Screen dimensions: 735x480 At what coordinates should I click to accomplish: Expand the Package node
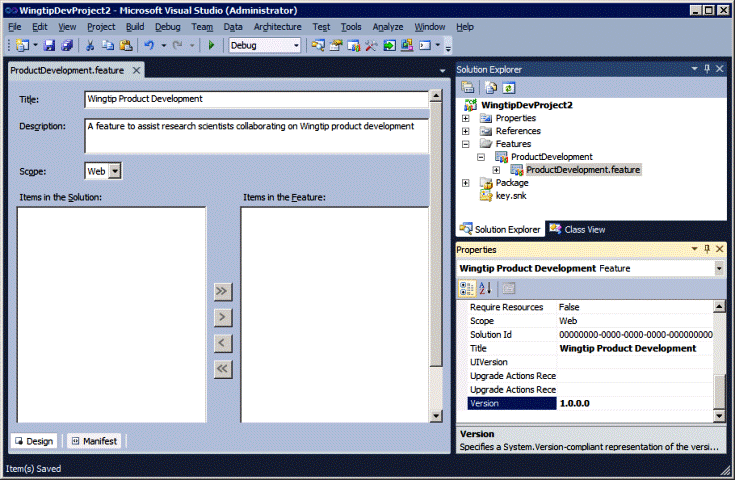[x=465, y=183]
